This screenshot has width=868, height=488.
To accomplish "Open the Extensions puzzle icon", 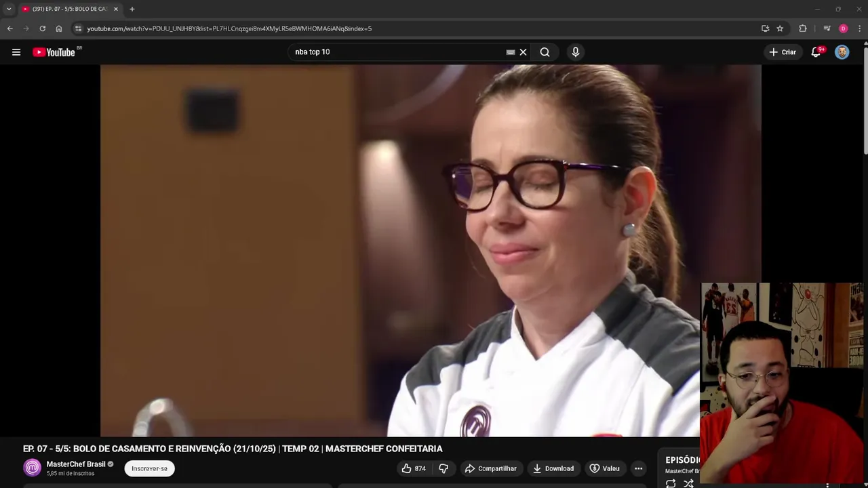I will pyautogui.click(x=803, y=28).
